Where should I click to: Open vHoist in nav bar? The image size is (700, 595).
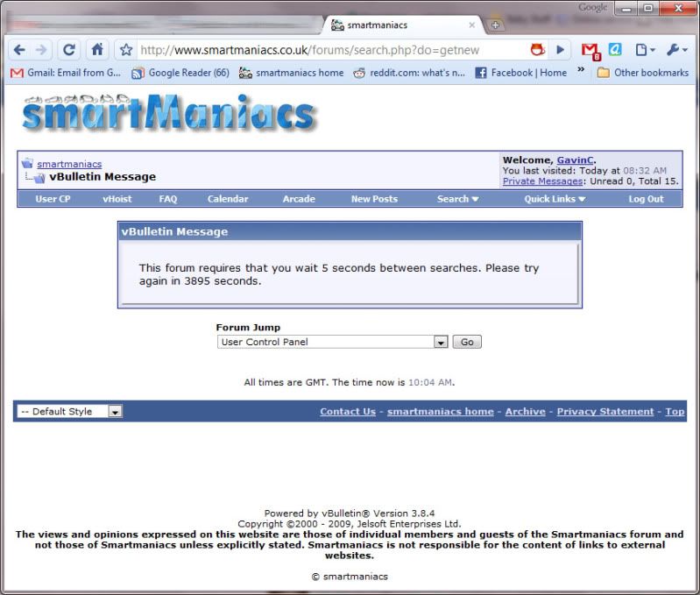[x=117, y=199]
